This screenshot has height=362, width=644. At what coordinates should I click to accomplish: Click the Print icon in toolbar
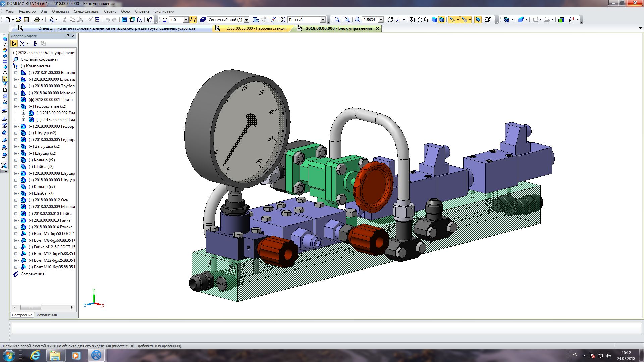point(37,20)
